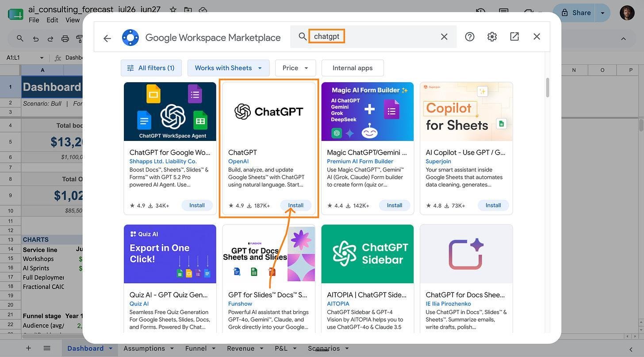
Task: Select the Internal apps filter
Action: point(353,68)
